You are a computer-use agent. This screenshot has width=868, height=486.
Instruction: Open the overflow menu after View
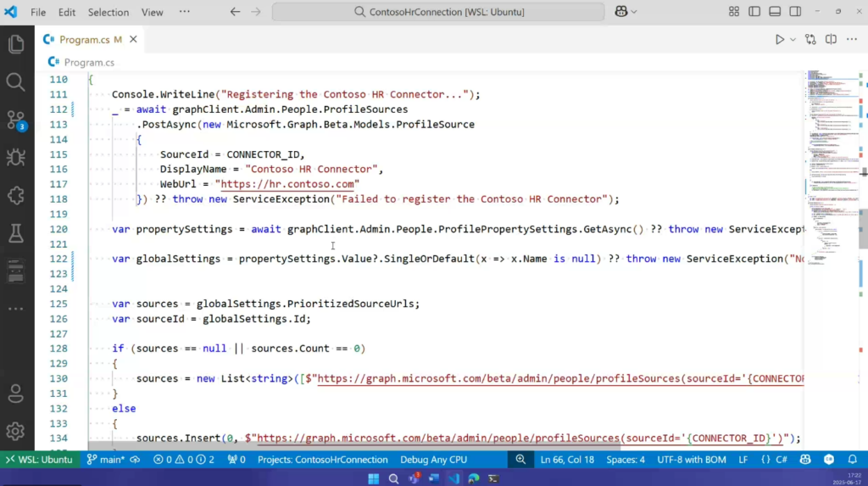click(x=184, y=12)
